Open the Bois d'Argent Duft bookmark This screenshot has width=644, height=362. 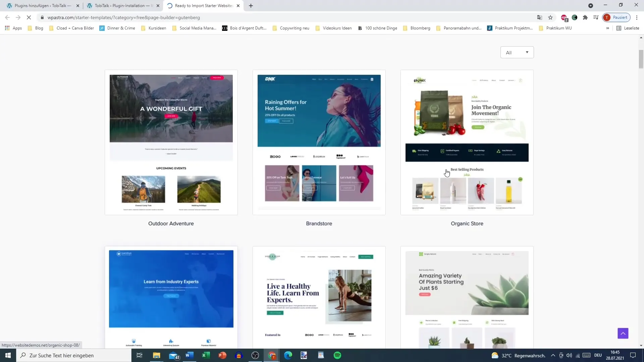click(244, 28)
